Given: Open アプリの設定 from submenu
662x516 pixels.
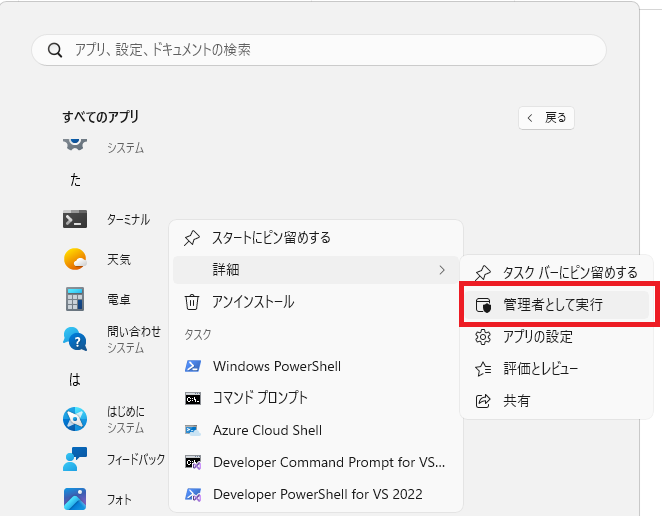Looking at the screenshot, I should [556, 337].
